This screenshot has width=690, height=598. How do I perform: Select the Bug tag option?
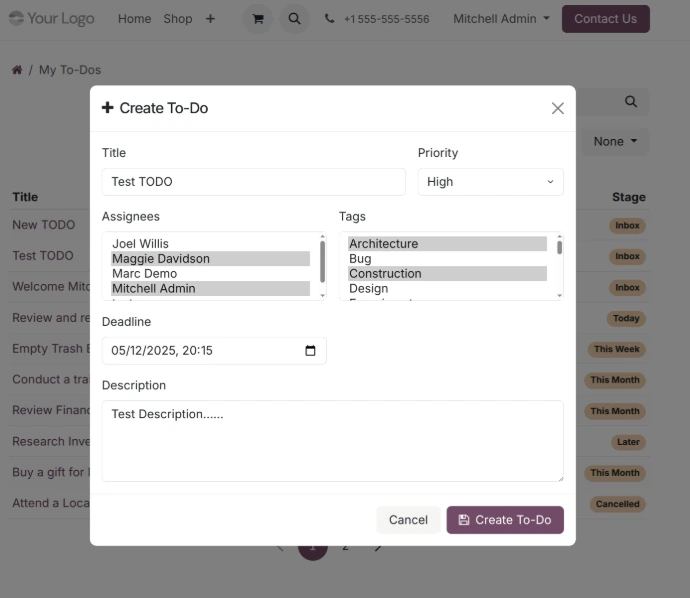coord(360,258)
